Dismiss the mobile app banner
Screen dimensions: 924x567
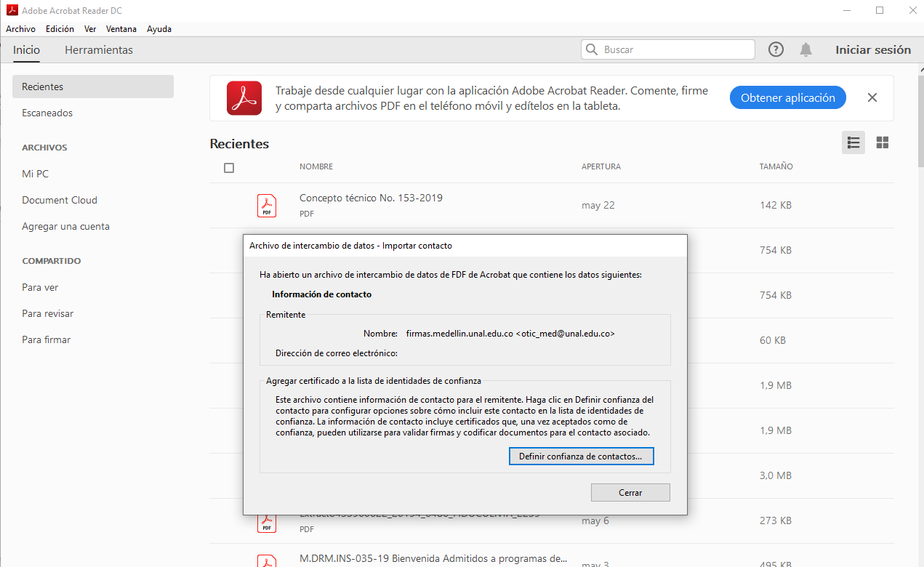872,97
